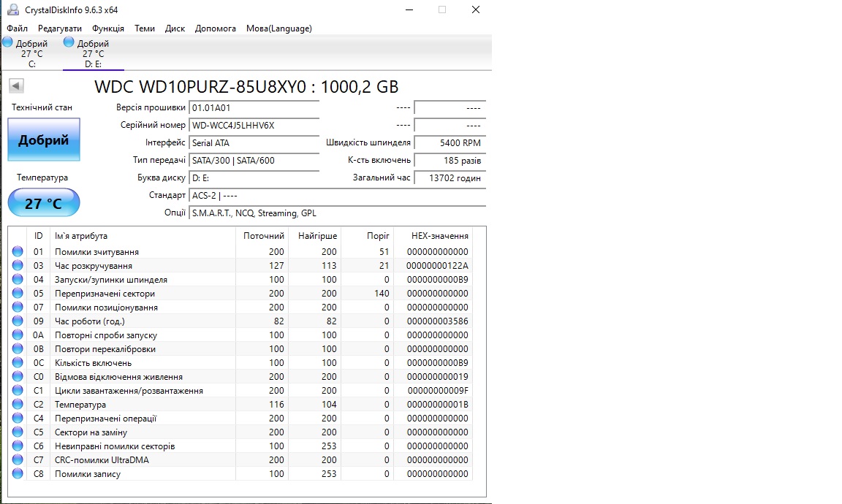The image size is (842, 504).
Task: Click status icon for Запуски/зупинки шпинделя row
Action: (x=18, y=279)
